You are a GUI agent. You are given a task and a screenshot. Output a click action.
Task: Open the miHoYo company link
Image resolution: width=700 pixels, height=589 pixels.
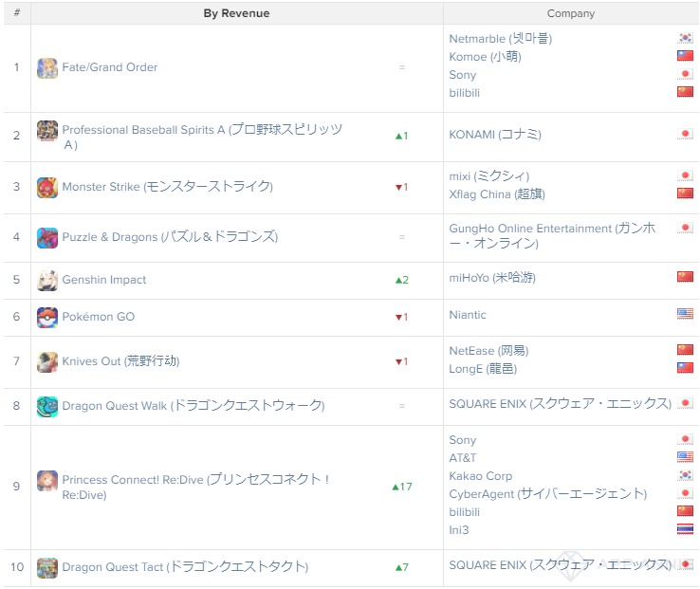click(x=492, y=277)
